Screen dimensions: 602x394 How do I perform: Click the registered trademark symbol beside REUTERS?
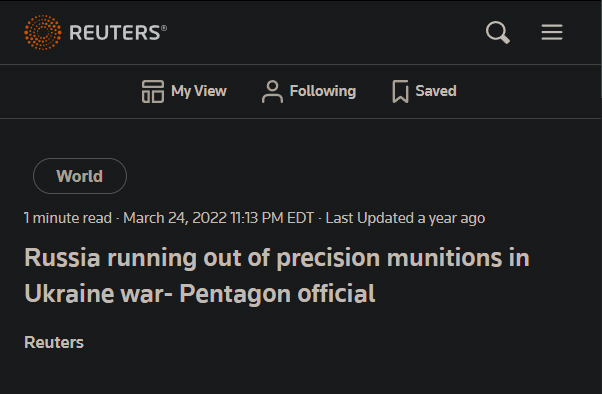(164, 28)
